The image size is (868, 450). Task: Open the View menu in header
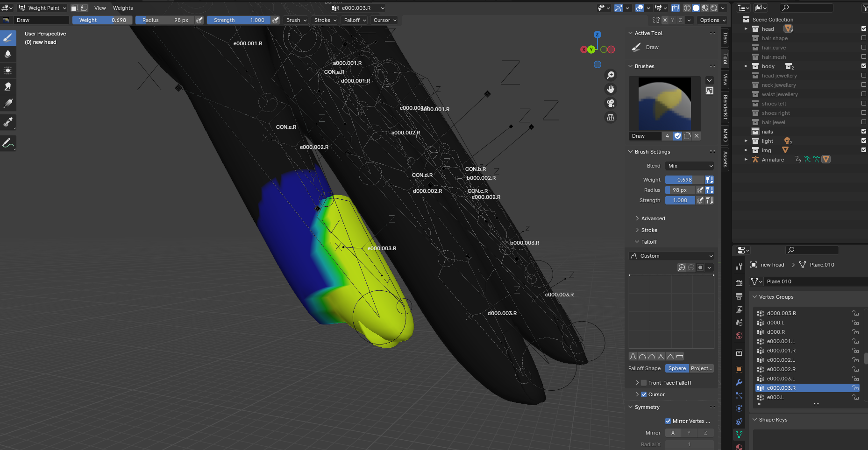[x=100, y=8]
